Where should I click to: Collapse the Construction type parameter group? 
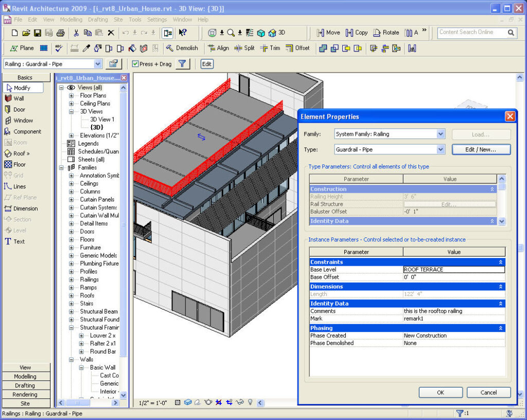pyautogui.click(x=492, y=189)
